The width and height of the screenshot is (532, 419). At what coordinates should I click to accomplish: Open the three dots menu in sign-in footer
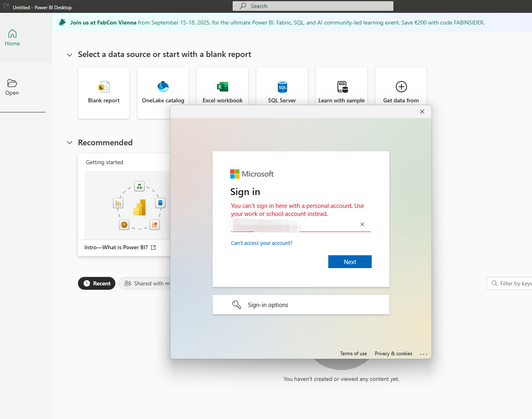point(424,354)
